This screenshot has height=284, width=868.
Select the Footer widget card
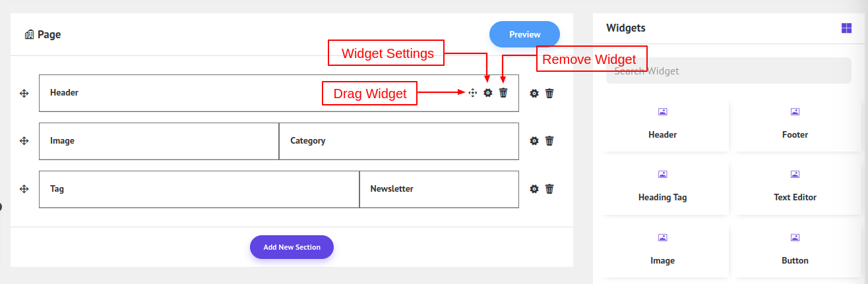click(795, 125)
